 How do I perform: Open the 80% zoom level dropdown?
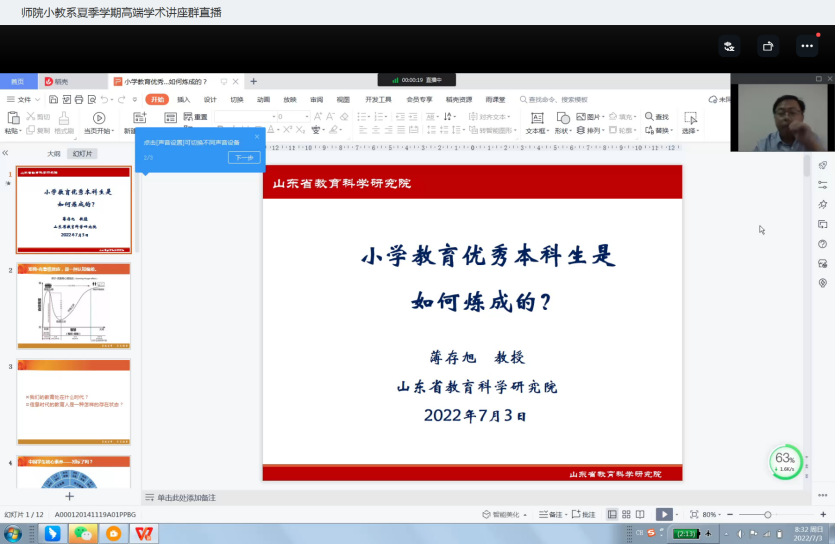pos(714,514)
